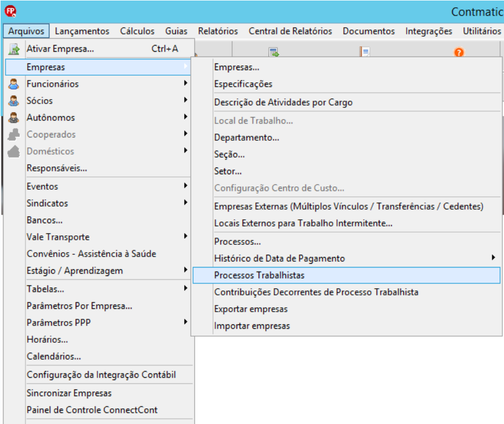Image resolution: width=504 pixels, height=424 pixels.
Task: Expand Histórico de Data de Pagamento arrow
Action: pyautogui.click(x=493, y=258)
